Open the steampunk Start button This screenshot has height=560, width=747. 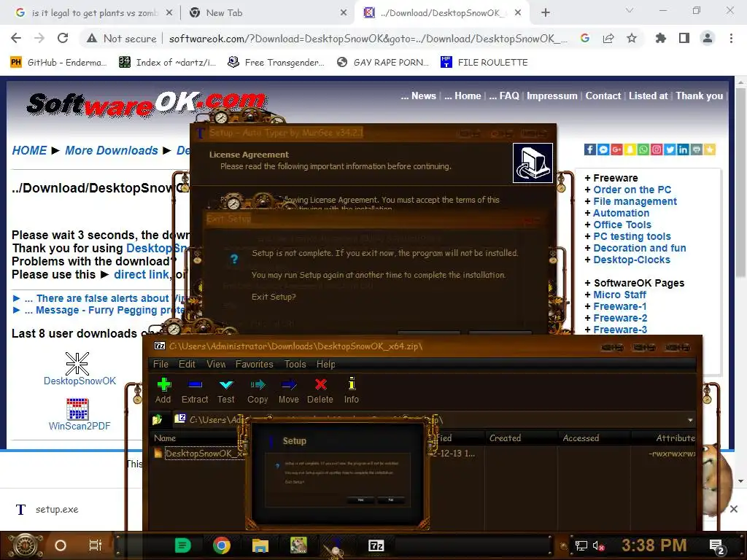point(26,545)
